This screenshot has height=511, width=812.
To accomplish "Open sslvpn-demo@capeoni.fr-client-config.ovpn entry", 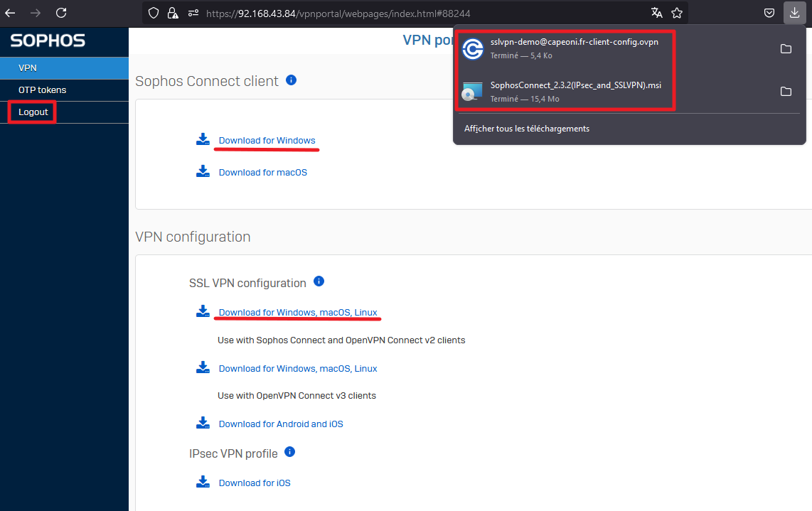I will pos(575,42).
